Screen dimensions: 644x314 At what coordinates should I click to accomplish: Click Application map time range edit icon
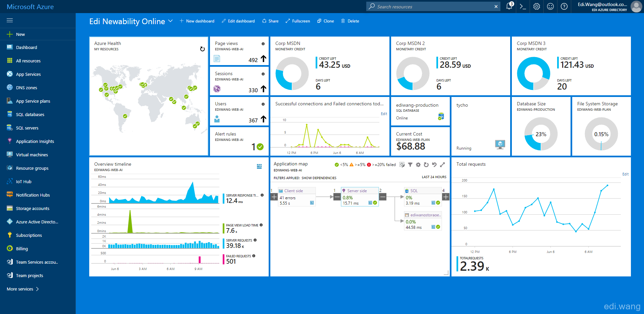pos(402,165)
